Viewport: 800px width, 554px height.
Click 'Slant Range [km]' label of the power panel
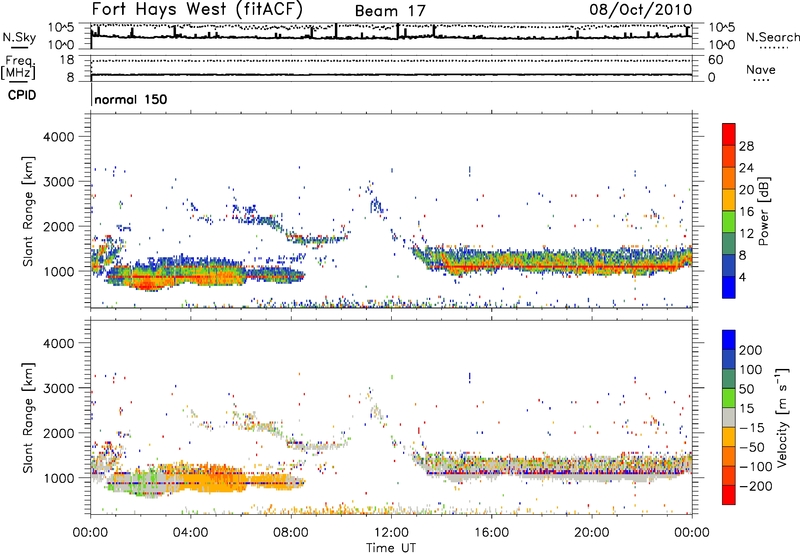coord(28,211)
